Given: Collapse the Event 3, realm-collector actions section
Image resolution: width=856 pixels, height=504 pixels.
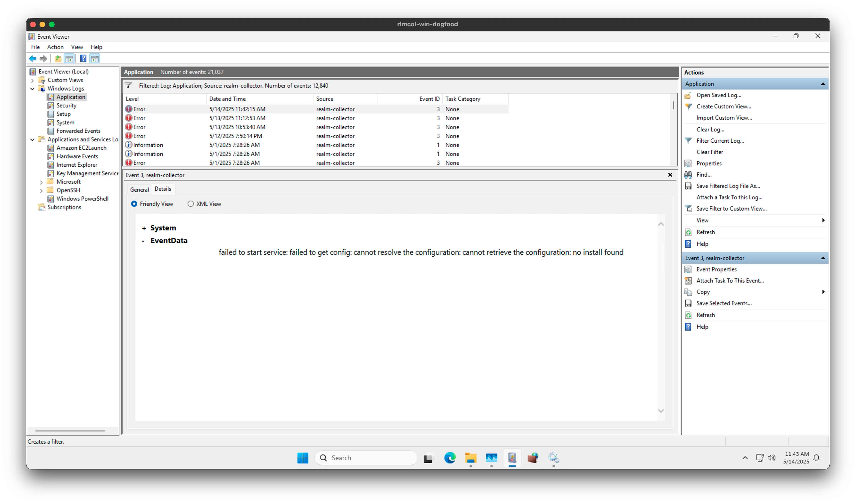Looking at the screenshot, I should coord(823,258).
